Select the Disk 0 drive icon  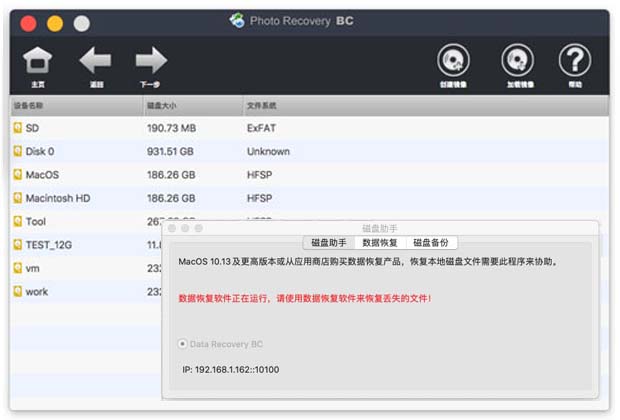click(17, 151)
